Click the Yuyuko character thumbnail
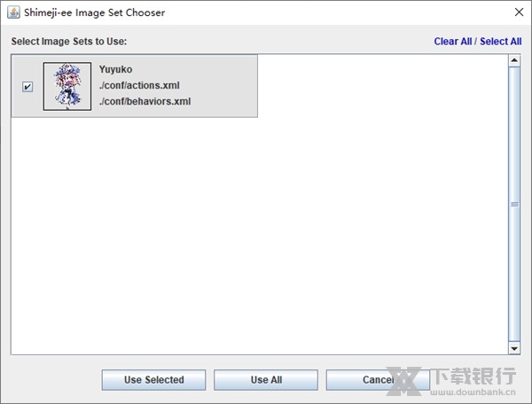The height and width of the screenshot is (404, 532). [x=67, y=86]
